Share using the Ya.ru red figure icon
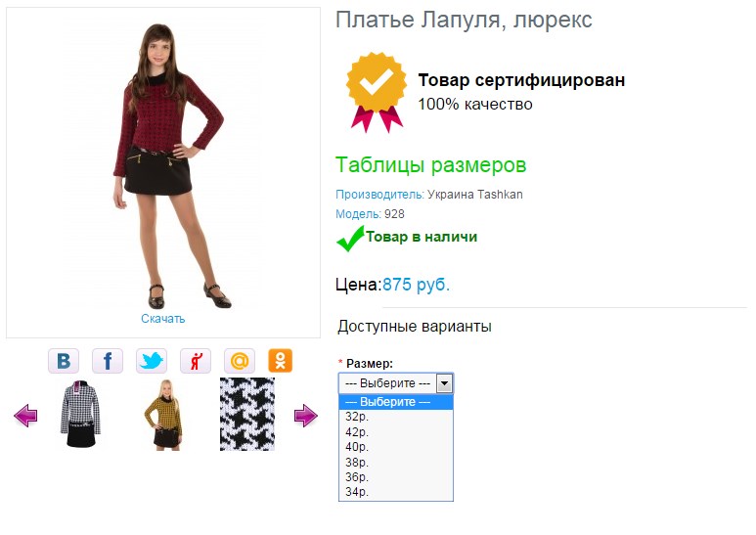This screenshot has height=535, width=756. [x=196, y=361]
